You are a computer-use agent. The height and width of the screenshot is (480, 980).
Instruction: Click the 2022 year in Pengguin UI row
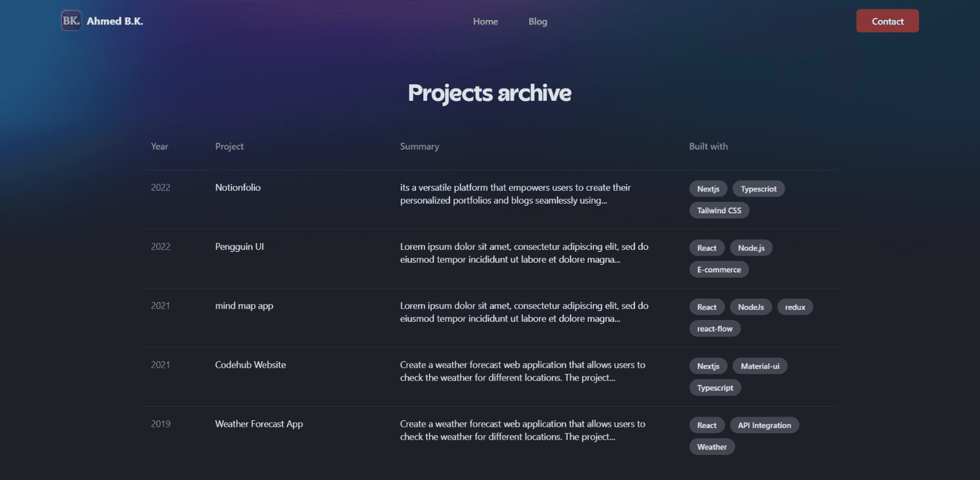161,247
